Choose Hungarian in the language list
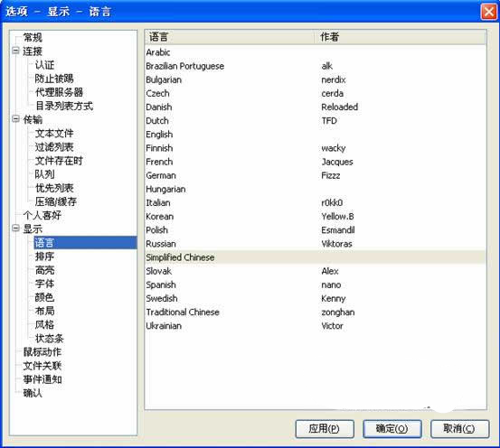The width and height of the screenshot is (500, 448). (165, 190)
